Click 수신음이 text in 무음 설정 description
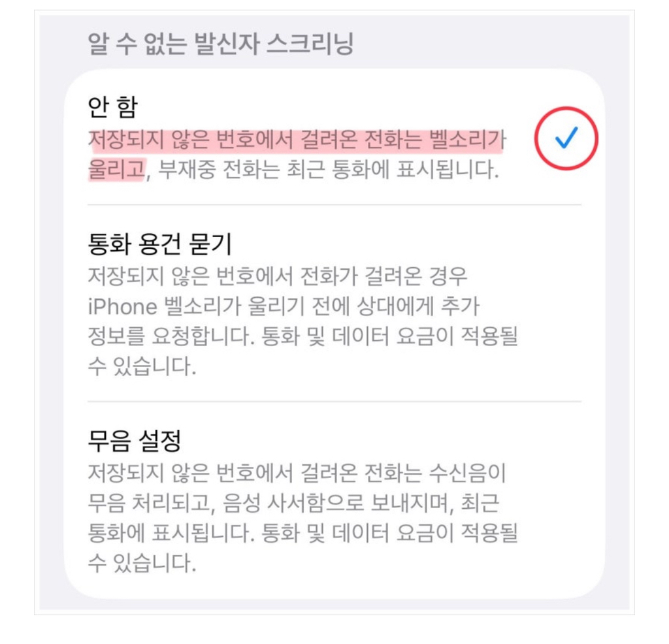Viewport: 669px width, 644px height. pos(467,473)
